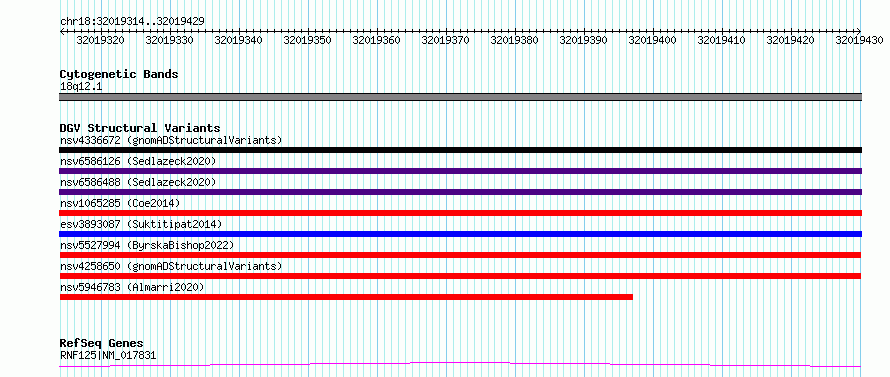Click the blue esv3893087 variant bar
Viewport: 890px width, 377px height.
coord(460,234)
